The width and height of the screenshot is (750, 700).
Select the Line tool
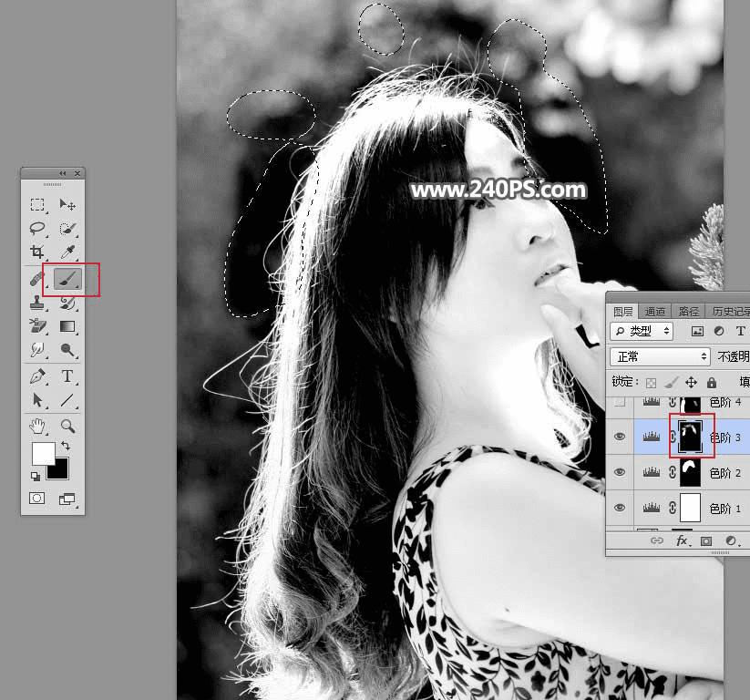(x=67, y=400)
